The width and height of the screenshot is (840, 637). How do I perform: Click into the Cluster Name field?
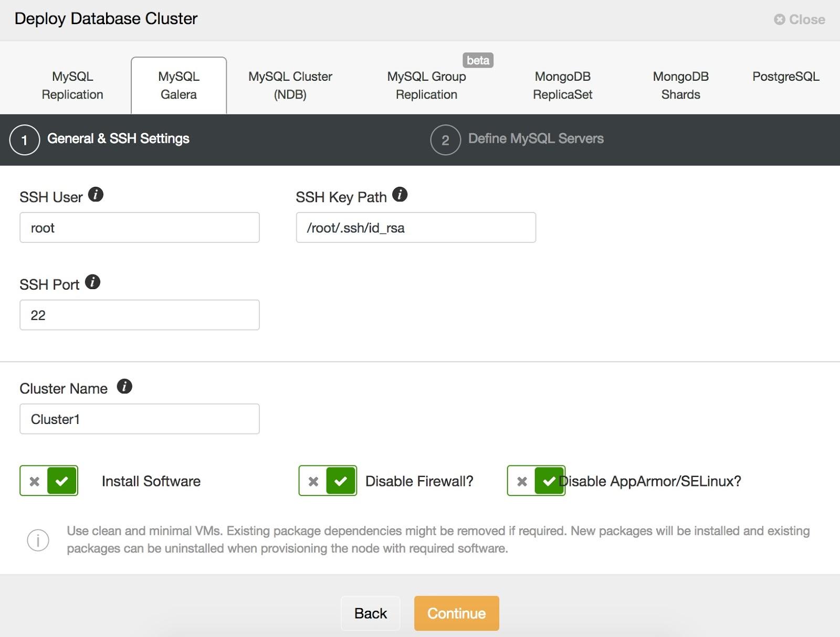140,419
